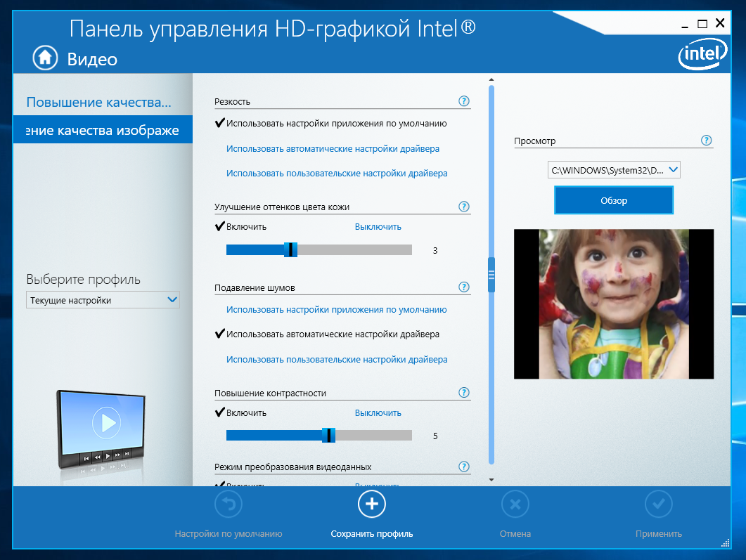746x560 pixels.
Task: Select custom driver settings under Резкость
Action: point(337,174)
